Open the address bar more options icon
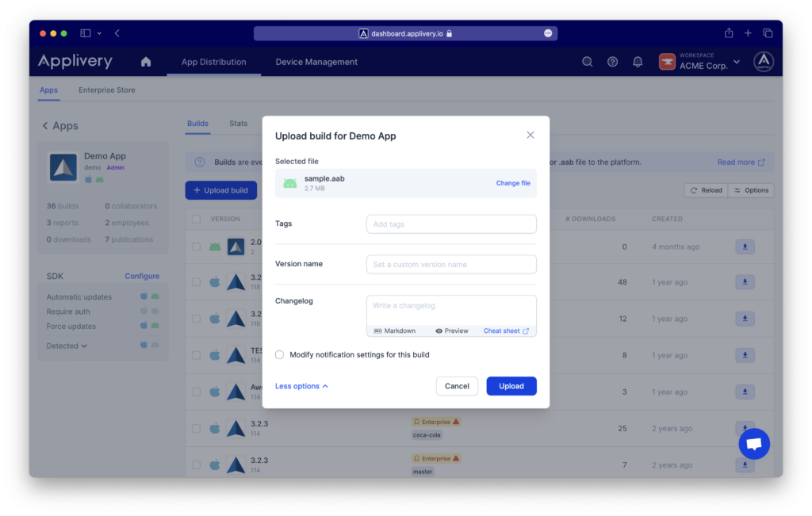This screenshot has width=812, height=516. click(548, 33)
